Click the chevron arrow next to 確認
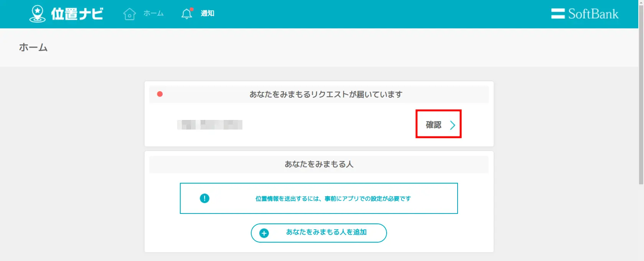Screen dimensions: 644x261 tap(453, 125)
